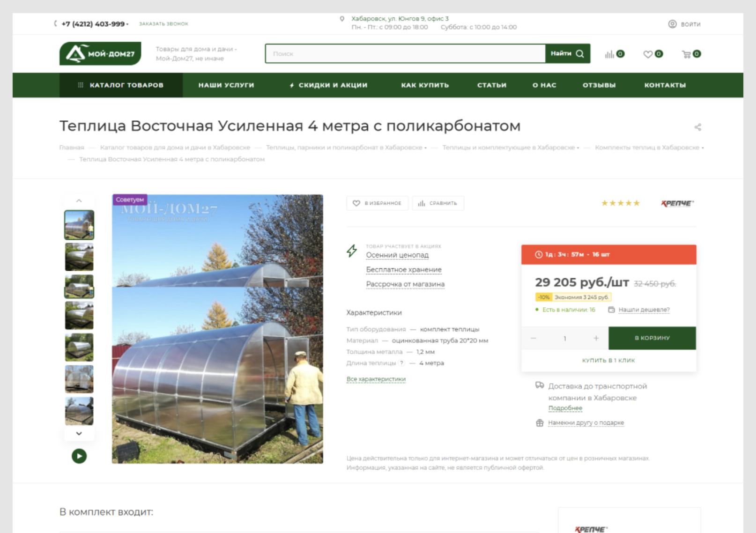This screenshot has width=756, height=533.
Task: Click the five-star rating
Action: tap(620, 203)
